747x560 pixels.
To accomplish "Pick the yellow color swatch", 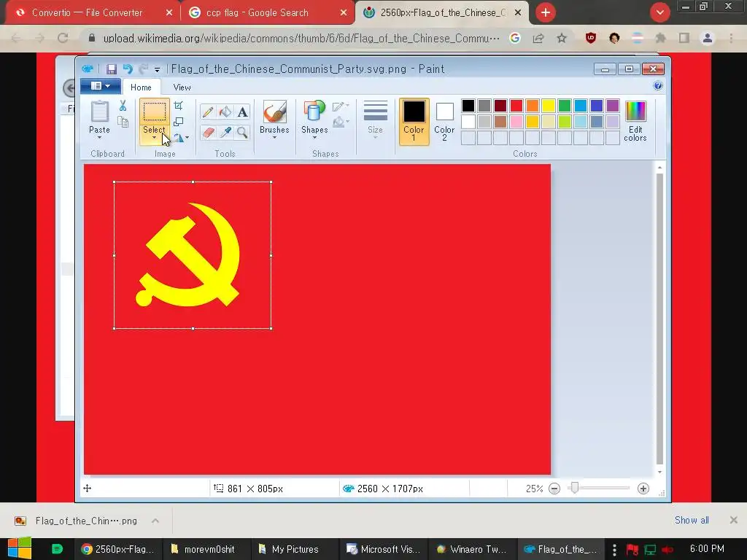I will tap(549, 105).
